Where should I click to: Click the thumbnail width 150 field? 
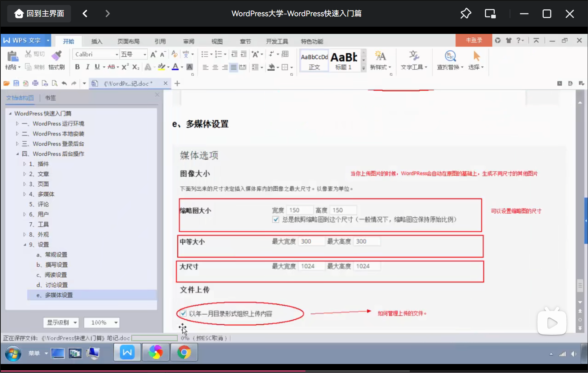click(300, 210)
